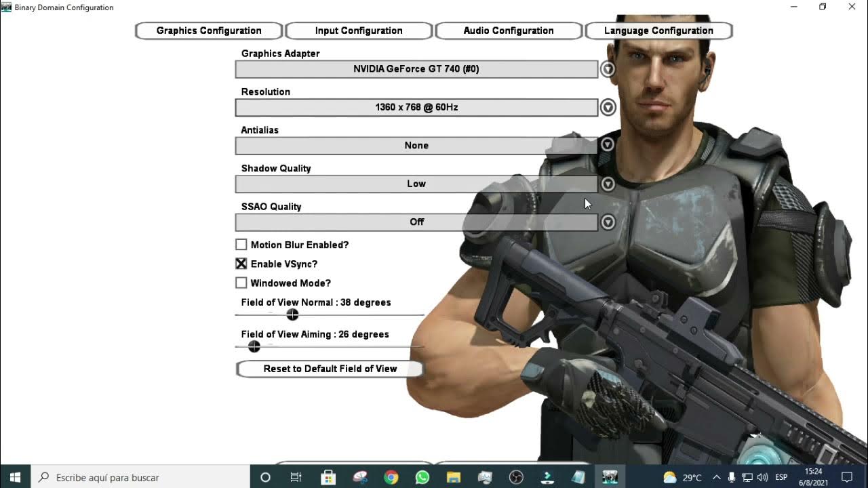Screen dimensions: 868x488
Task: Restore down the configuration window
Action: (x=823, y=7)
